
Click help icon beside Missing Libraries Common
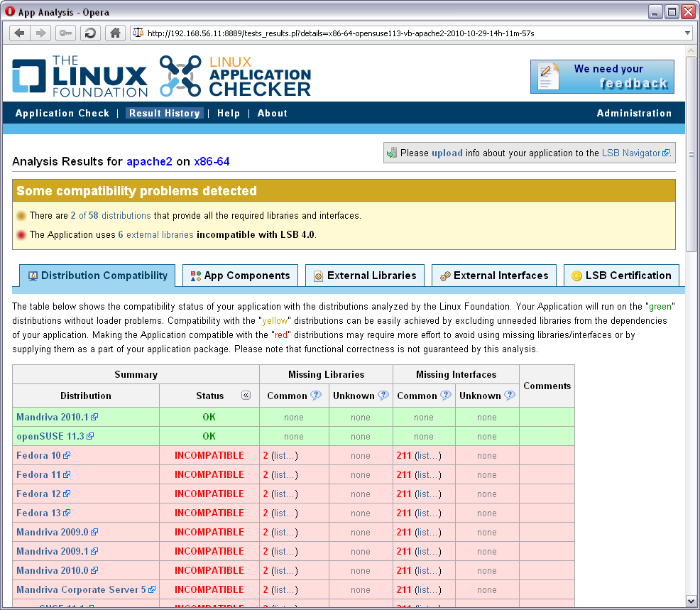point(316,396)
